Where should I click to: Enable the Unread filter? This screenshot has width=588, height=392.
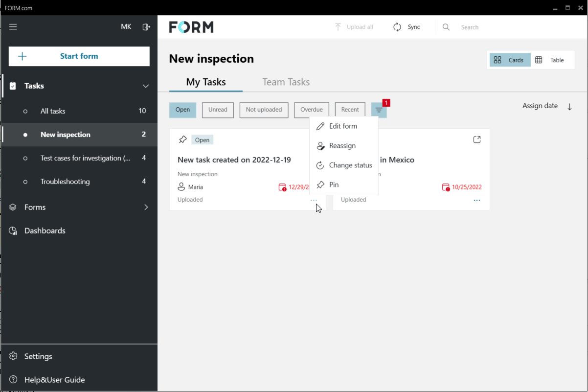pyautogui.click(x=218, y=110)
